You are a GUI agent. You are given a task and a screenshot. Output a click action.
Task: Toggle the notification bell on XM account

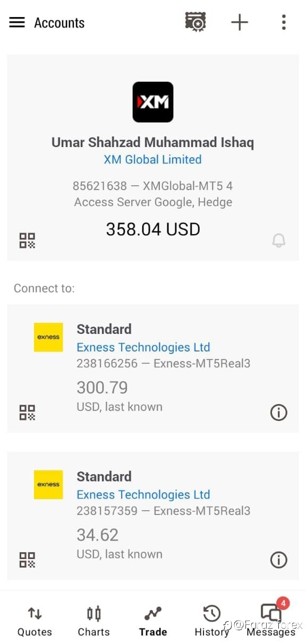click(x=278, y=241)
